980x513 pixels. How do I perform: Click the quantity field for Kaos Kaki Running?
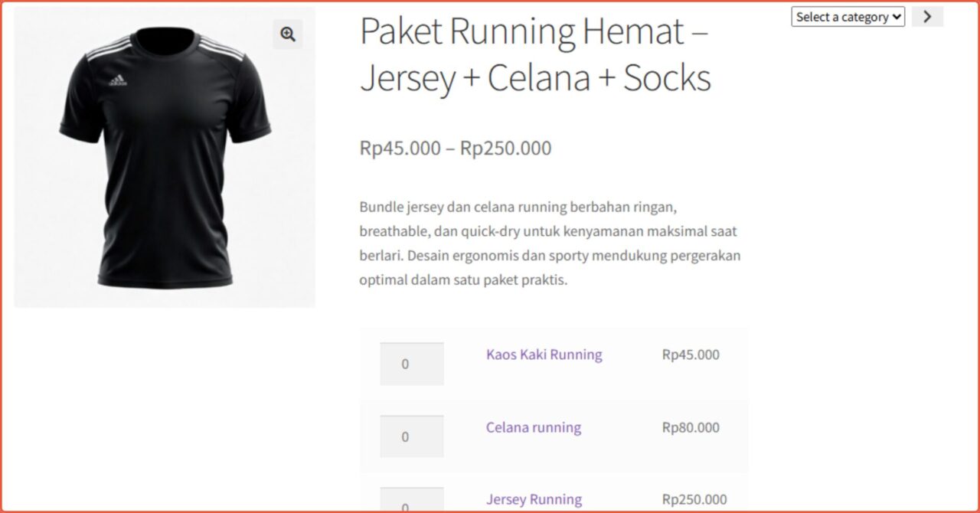point(412,364)
